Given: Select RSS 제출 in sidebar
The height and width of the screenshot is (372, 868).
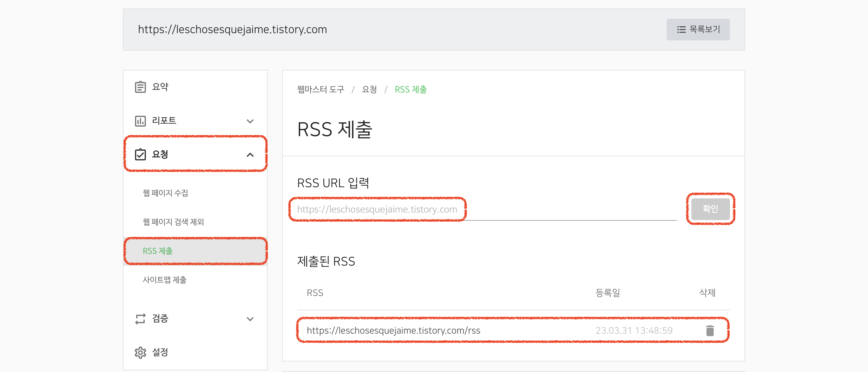Looking at the screenshot, I should pyautogui.click(x=158, y=251).
